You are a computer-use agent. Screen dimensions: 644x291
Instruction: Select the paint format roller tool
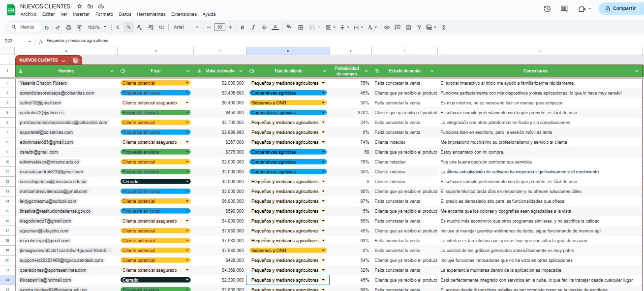79,27
